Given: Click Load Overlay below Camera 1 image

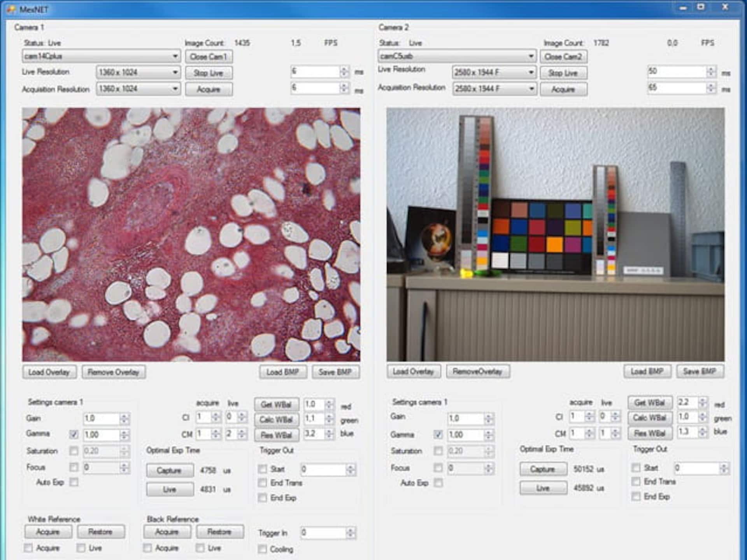Looking at the screenshot, I should click(49, 372).
